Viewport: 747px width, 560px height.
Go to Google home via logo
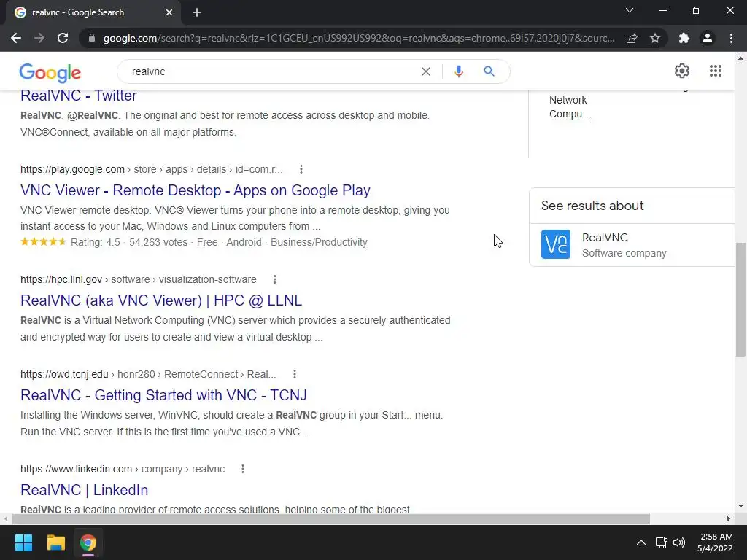pyautogui.click(x=50, y=72)
